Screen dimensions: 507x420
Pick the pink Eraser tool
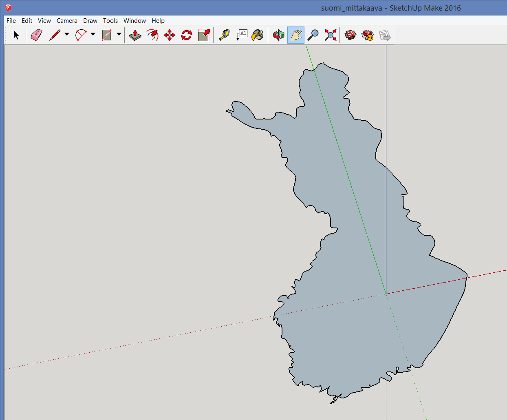tap(37, 35)
